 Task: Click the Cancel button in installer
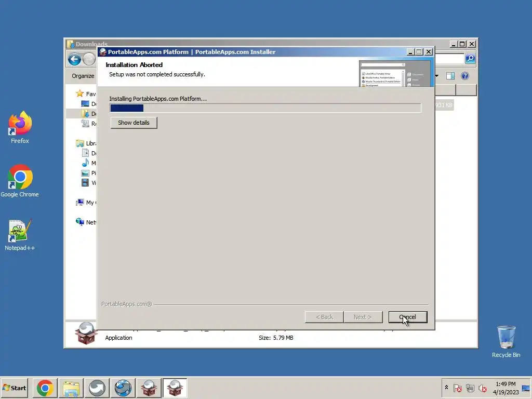click(407, 317)
